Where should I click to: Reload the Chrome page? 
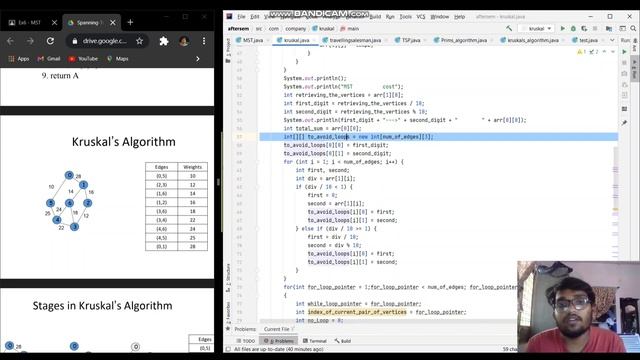point(50,41)
